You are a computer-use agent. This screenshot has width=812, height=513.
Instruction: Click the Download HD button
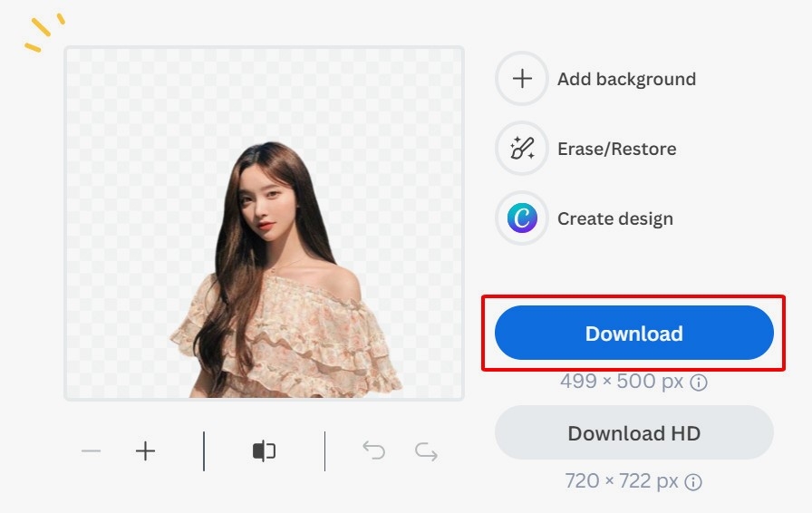[633, 432]
